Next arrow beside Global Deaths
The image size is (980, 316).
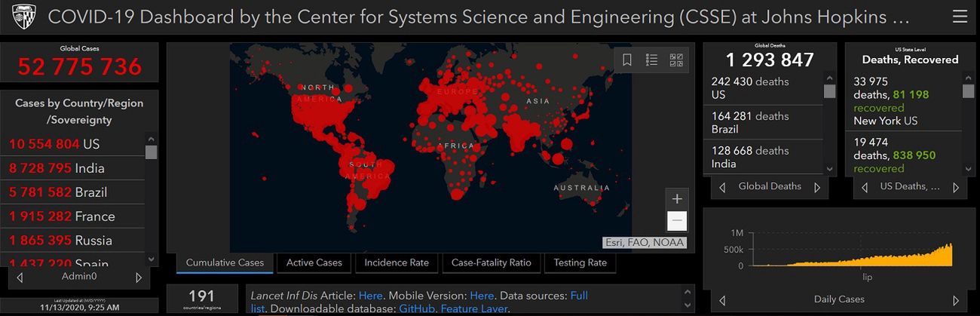[817, 187]
